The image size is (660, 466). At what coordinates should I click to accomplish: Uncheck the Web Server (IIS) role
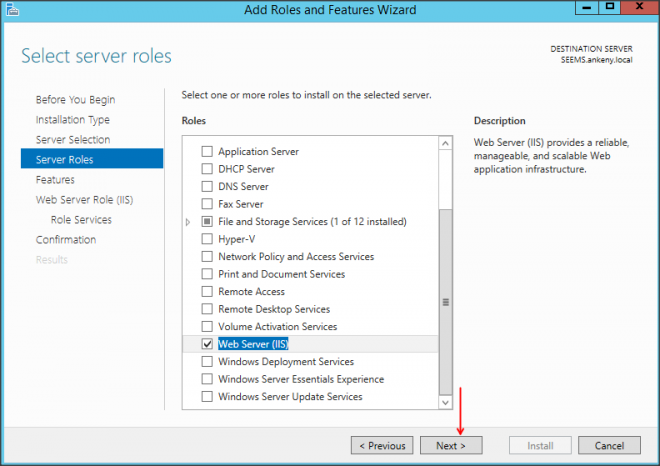[x=208, y=344]
